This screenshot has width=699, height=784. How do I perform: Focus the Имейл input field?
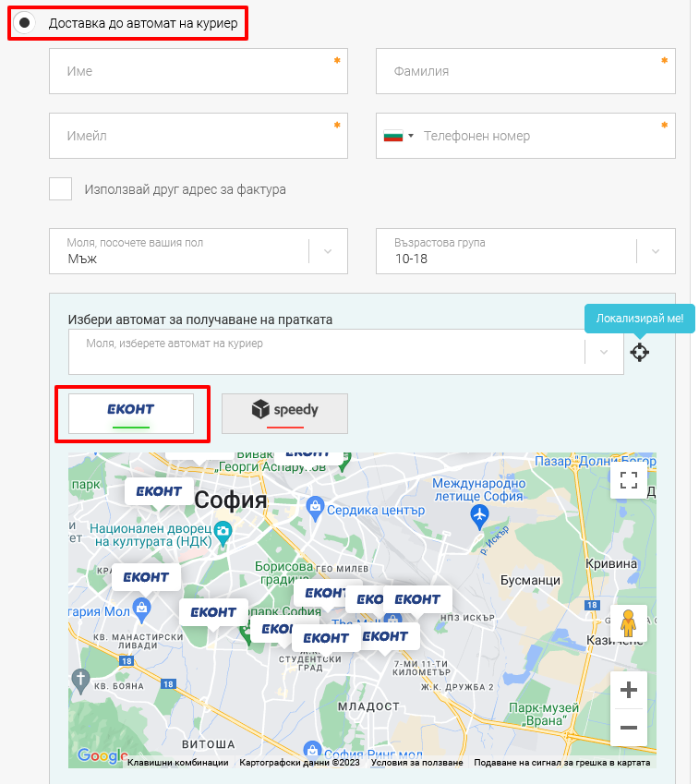(199, 136)
